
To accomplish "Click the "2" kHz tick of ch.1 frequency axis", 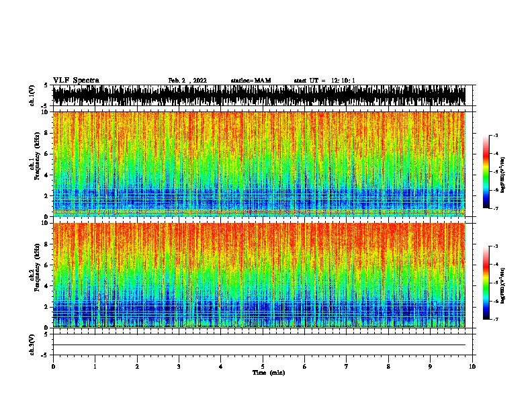I will point(48,195).
